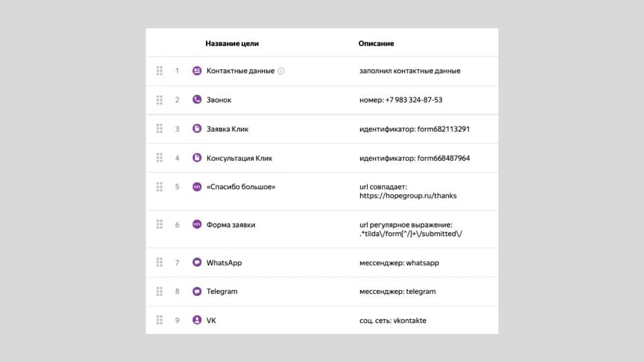The width and height of the screenshot is (644, 362).
Task: Click the messenger icon beside Telegram
Action: 197,291
